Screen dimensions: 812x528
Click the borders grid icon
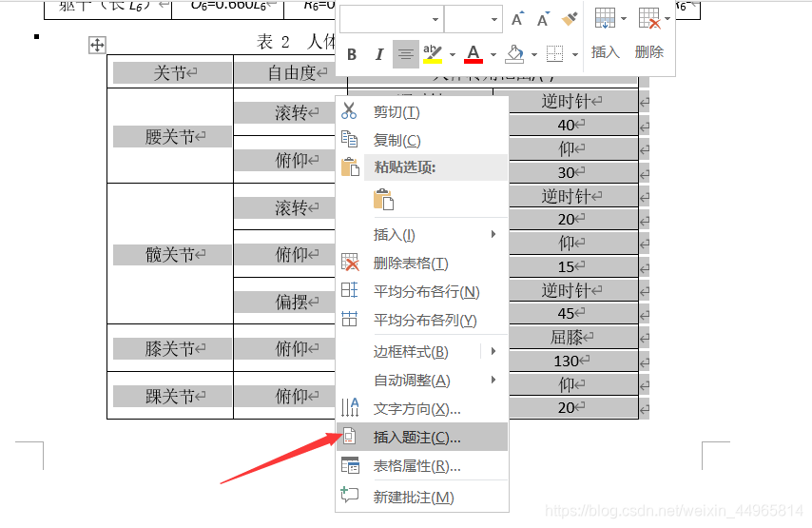coord(554,54)
